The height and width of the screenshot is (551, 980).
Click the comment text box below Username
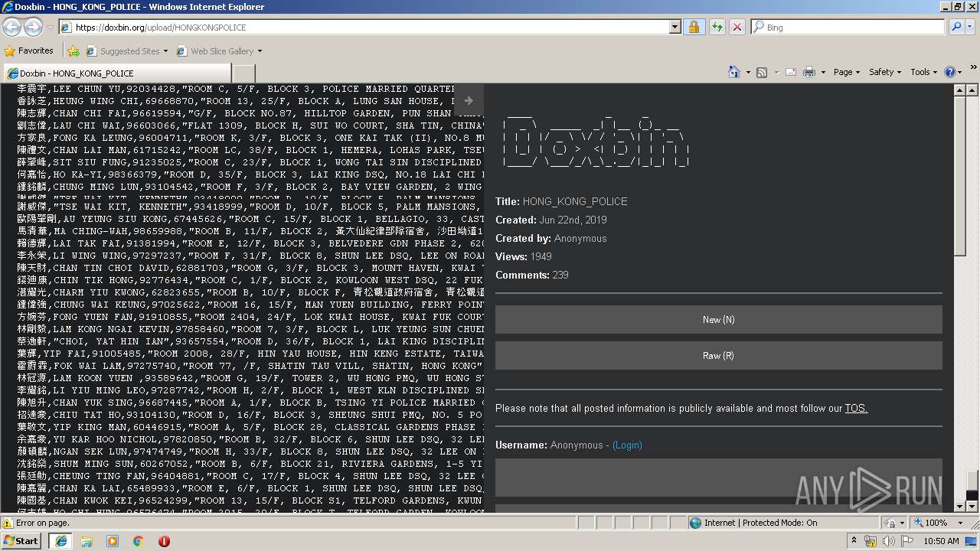pos(718,478)
